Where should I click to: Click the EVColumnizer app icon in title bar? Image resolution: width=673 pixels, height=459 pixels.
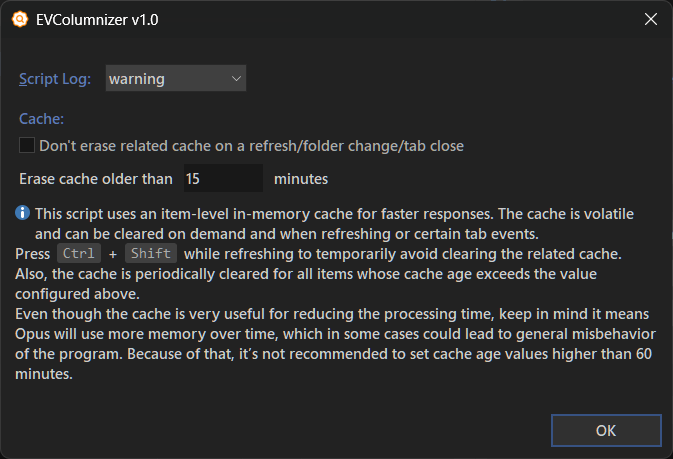19,19
